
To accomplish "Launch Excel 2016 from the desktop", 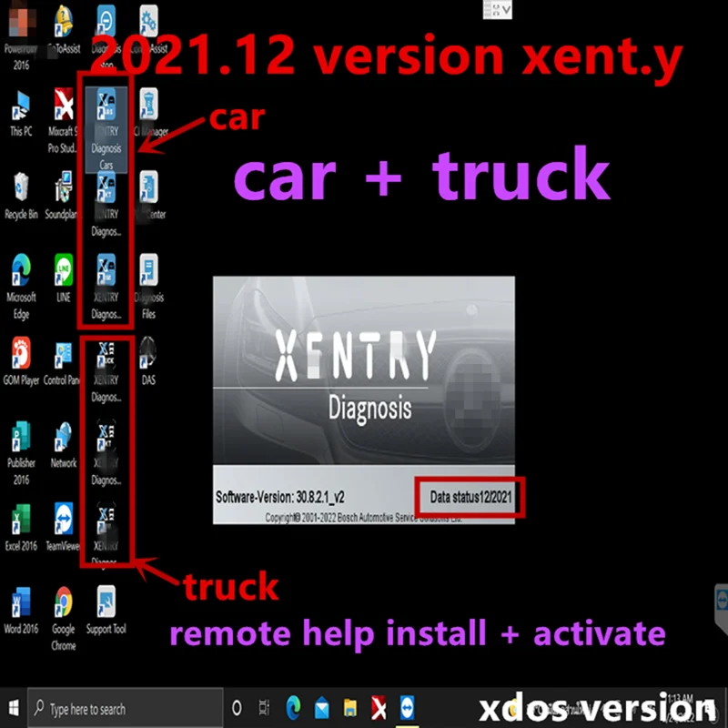I will click(x=21, y=528).
